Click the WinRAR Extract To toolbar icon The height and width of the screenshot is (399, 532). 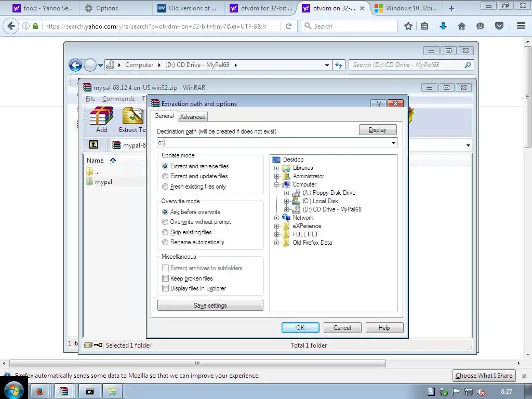(132, 119)
